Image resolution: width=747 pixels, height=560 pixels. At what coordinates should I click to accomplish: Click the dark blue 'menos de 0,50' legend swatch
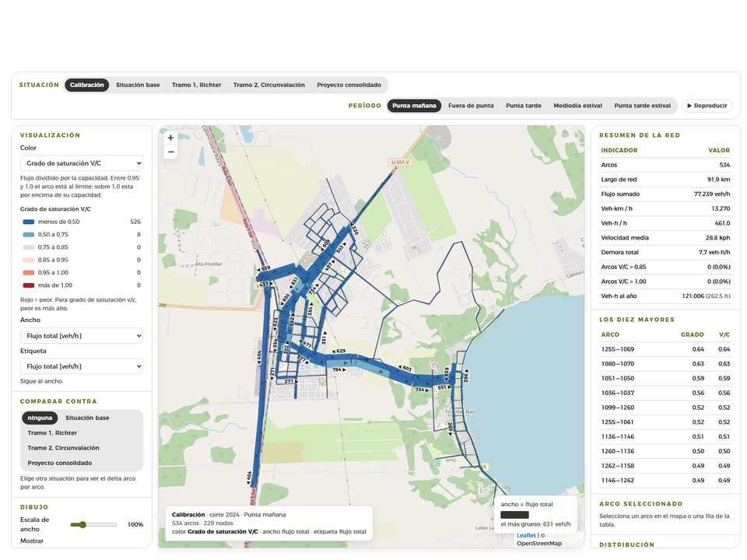(x=29, y=222)
